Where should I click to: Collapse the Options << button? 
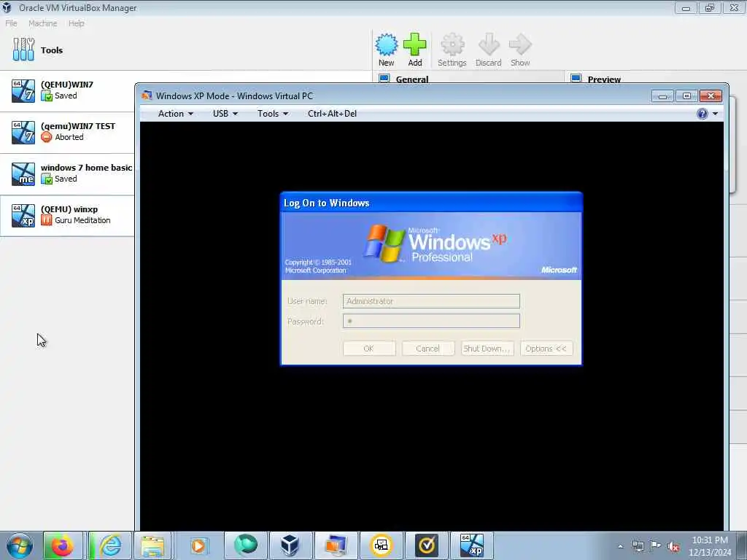546,349
